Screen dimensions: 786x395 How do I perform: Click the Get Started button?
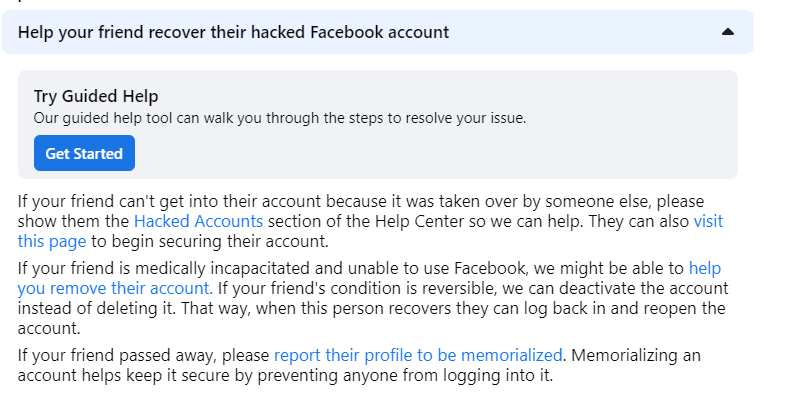(84, 153)
